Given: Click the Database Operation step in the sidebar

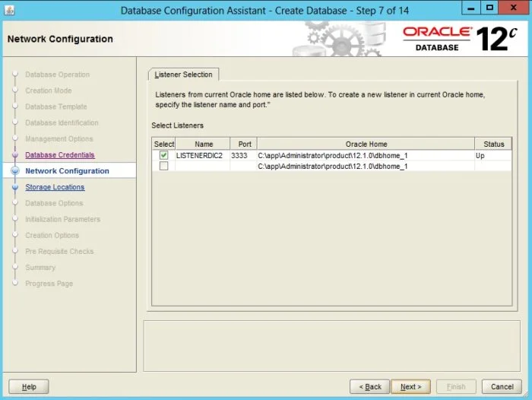Looking at the screenshot, I should coord(57,75).
